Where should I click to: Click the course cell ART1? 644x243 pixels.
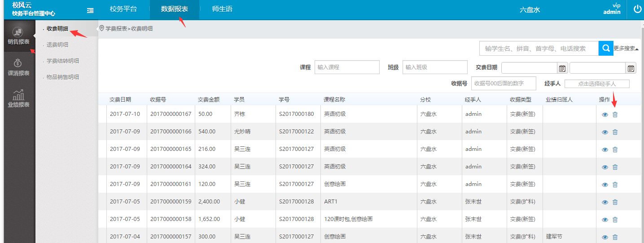(x=331, y=202)
